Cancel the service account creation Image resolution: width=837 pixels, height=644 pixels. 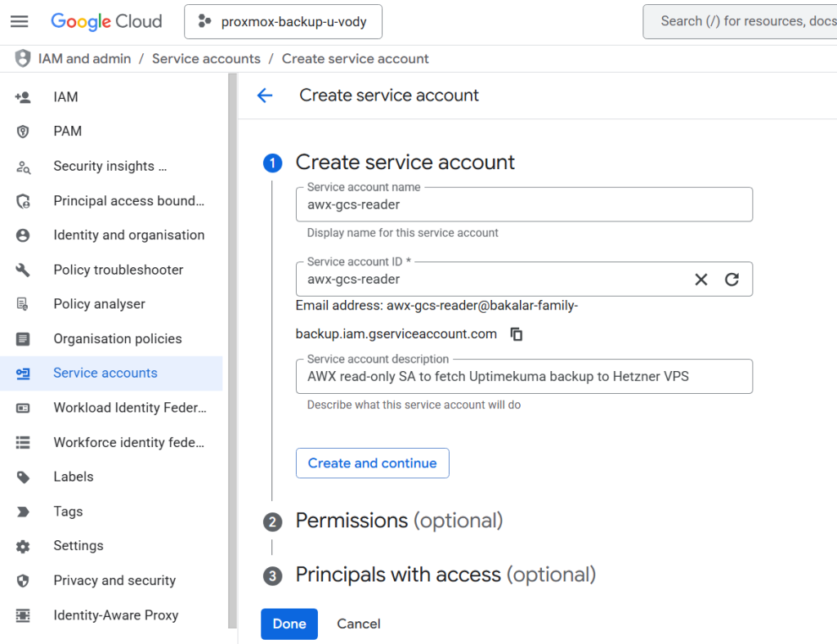[358, 624]
